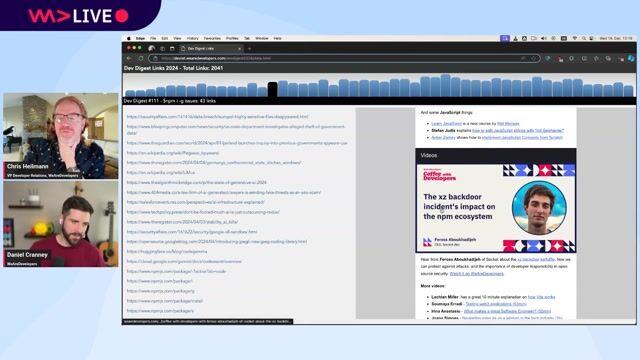640x360 pixels.
Task: Click the Videos section header
Action: pyautogui.click(x=496, y=156)
